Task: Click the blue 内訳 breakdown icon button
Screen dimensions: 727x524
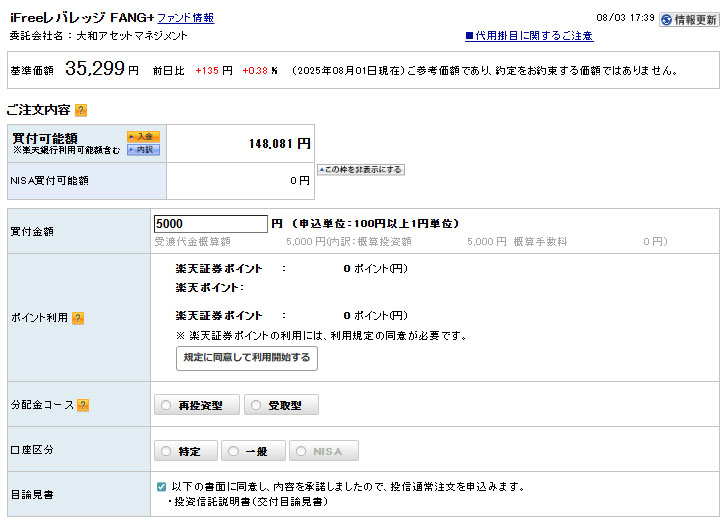Action: 143,150
